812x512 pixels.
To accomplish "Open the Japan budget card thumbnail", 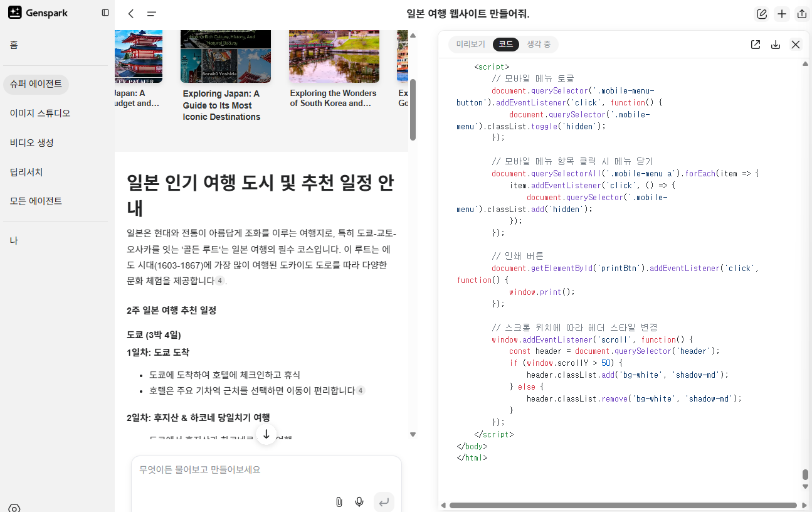I will [x=139, y=56].
